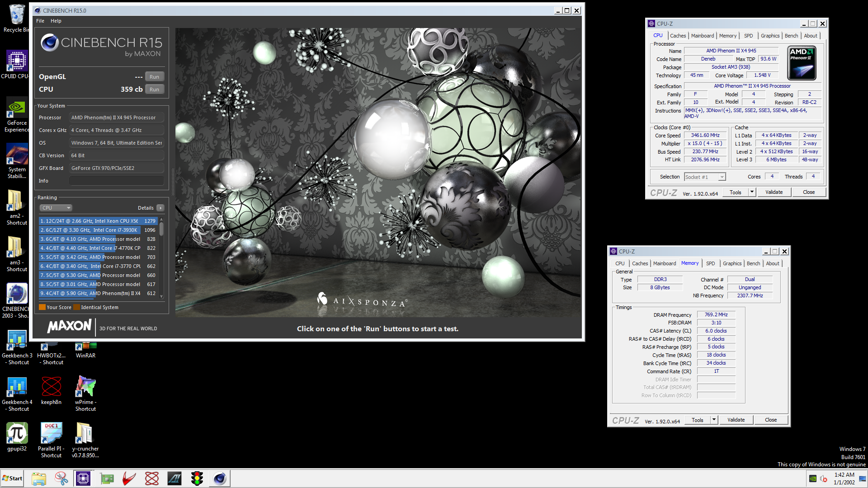Launch the Geekbench 3 shortcut icon
Viewport: 868px width, 488px height.
pyautogui.click(x=17, y=347)
